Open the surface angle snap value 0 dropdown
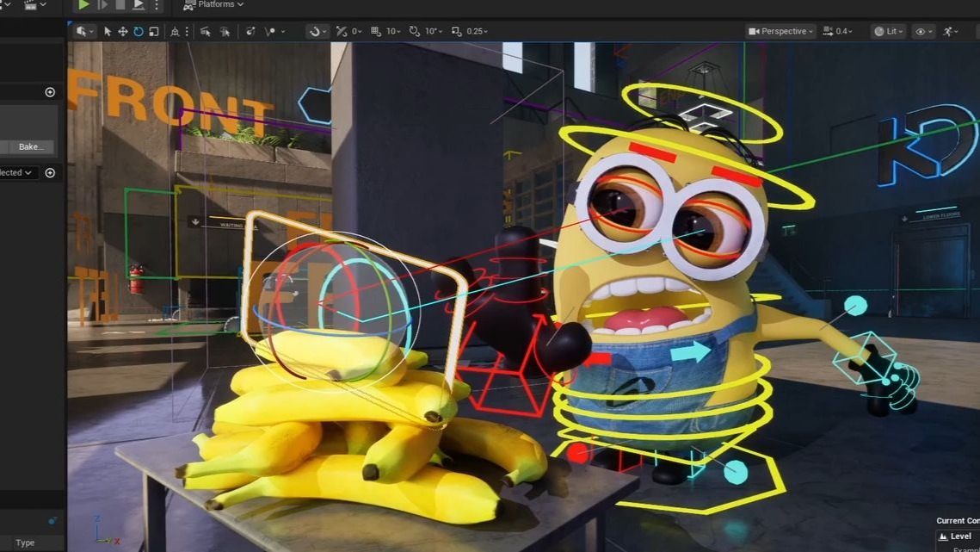The image size is (980, 552). tap(354, 31)
